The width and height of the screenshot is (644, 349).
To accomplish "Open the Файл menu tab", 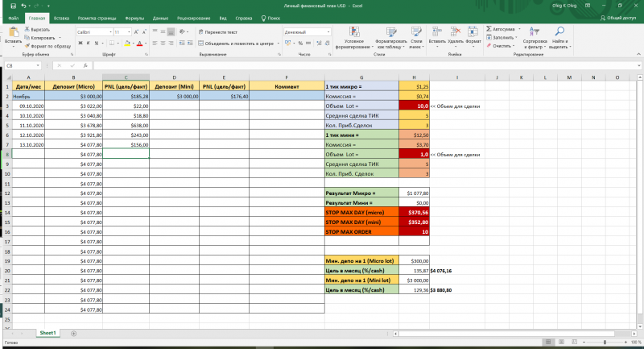I will [x=13, y=18].
